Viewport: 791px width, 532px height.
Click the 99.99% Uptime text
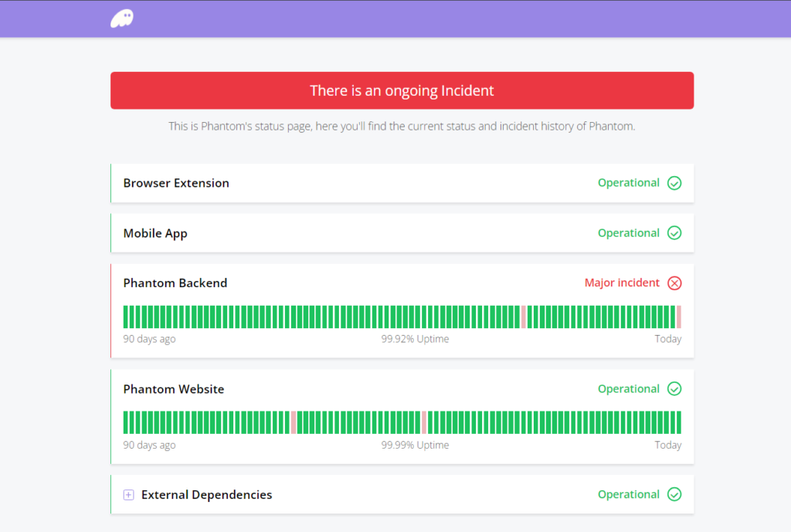pos(415,445)
